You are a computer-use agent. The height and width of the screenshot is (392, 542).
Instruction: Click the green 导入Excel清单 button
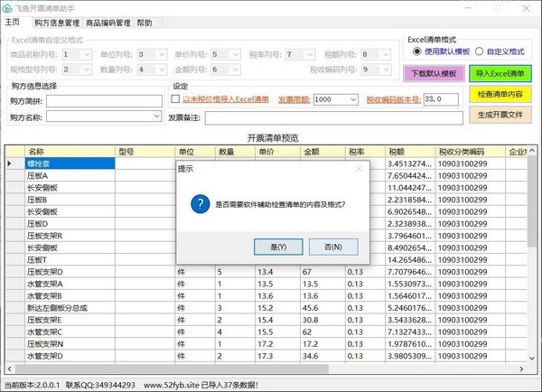click(500, 73)
